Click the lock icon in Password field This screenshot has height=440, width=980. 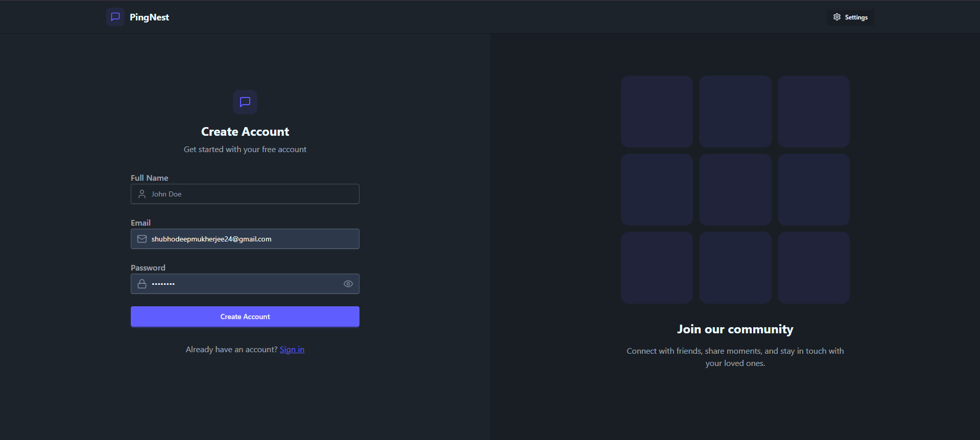[x=142, y=284]
